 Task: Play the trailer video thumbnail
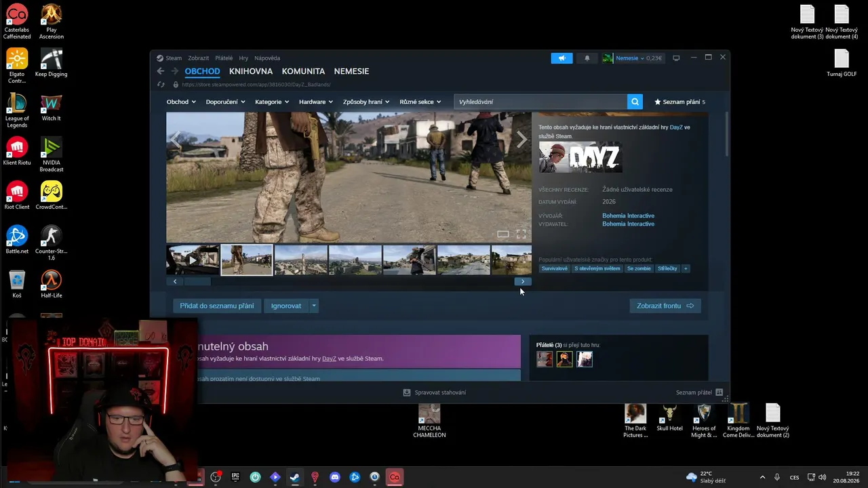click(x=193, y=260)
